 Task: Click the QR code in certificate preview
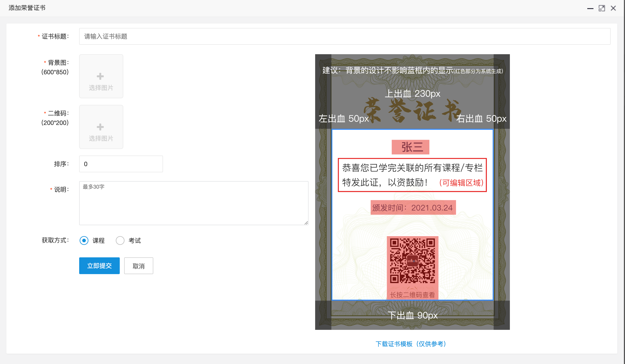coord(412,261)
